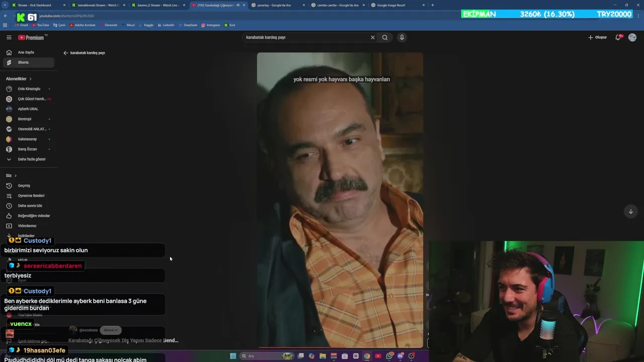Open a new browser tab

click(433, 5)
